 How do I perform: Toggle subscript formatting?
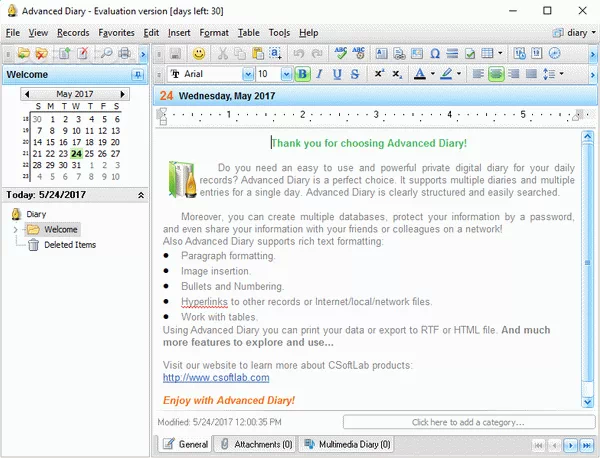coord(397,74)
